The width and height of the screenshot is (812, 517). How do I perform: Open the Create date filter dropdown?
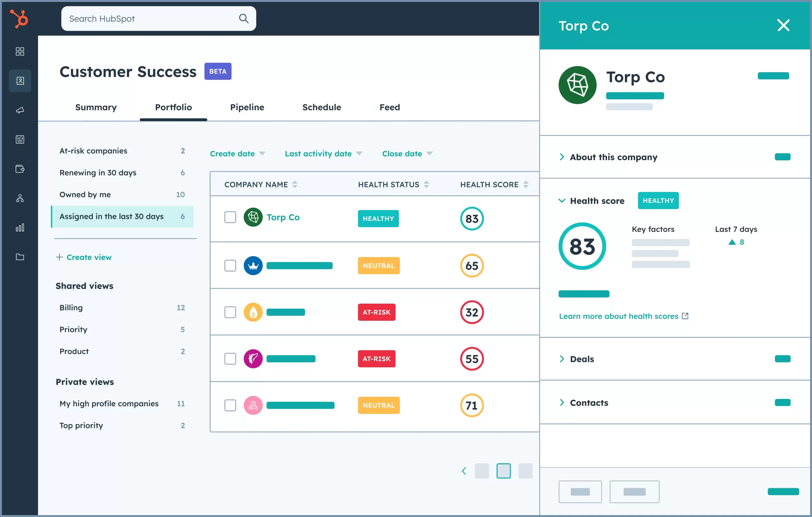pyautogui.click(x=238, y=153)
